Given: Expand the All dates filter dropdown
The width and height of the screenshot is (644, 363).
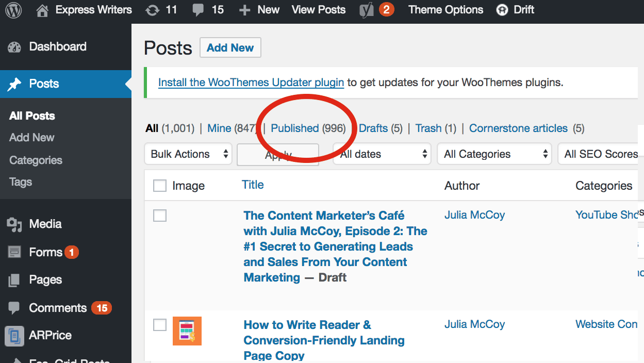Looking at the screenshot, I should click(x=382, y=154).
